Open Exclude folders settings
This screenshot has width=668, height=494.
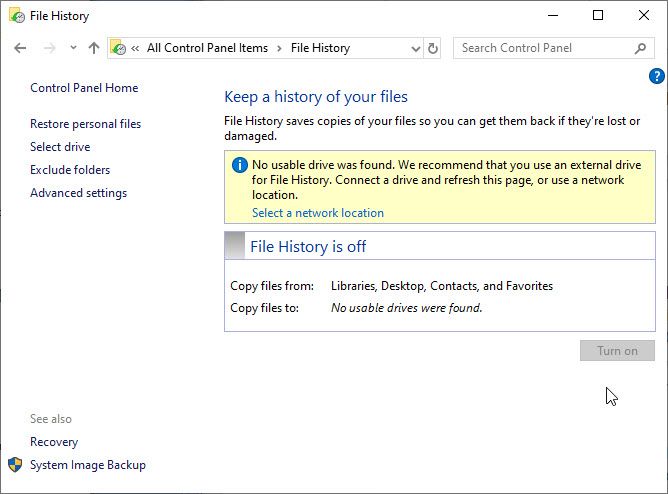click(x=70, y=170)
